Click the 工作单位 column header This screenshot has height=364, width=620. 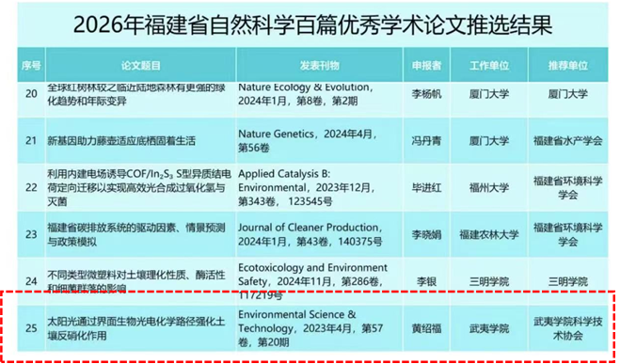[489, 65]
